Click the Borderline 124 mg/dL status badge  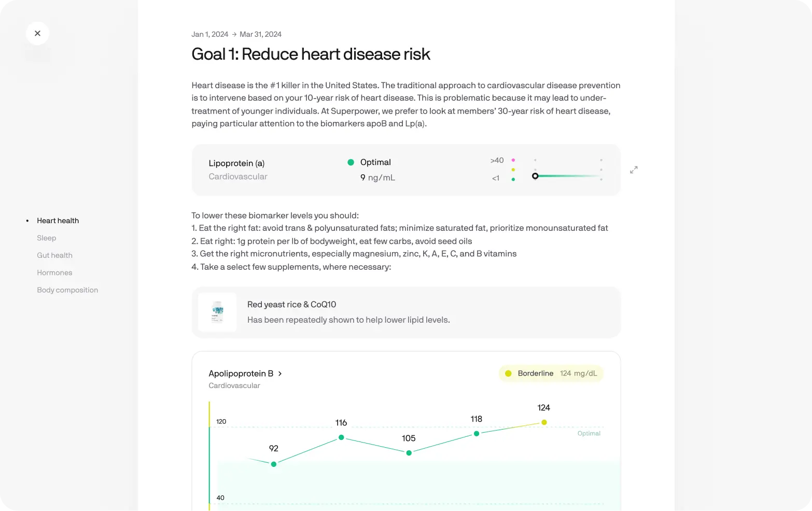coord(551,374)
